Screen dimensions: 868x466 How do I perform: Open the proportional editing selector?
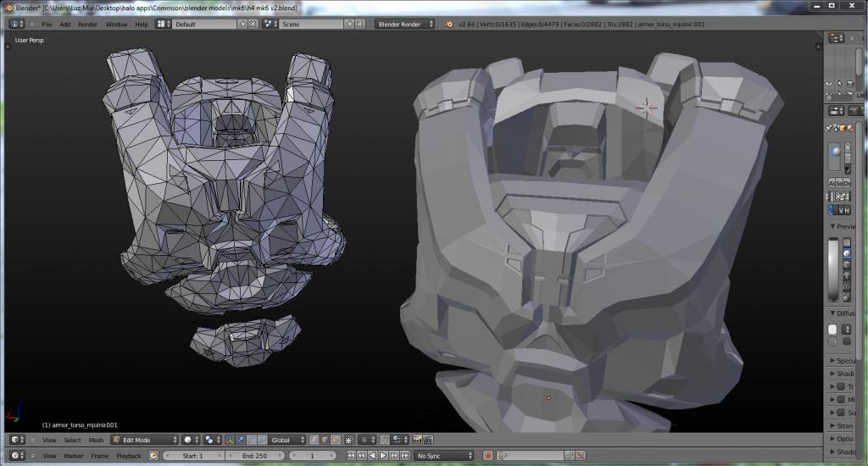pyautogui.click(x=370, y=440)
